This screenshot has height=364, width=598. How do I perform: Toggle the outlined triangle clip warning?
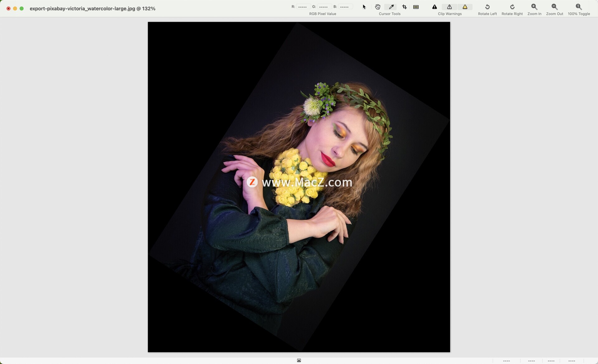(449, 7)
